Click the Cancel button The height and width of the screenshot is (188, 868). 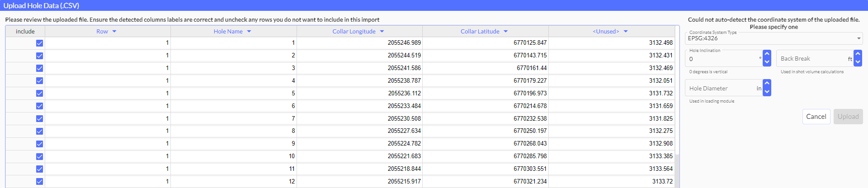coord(816,117)
